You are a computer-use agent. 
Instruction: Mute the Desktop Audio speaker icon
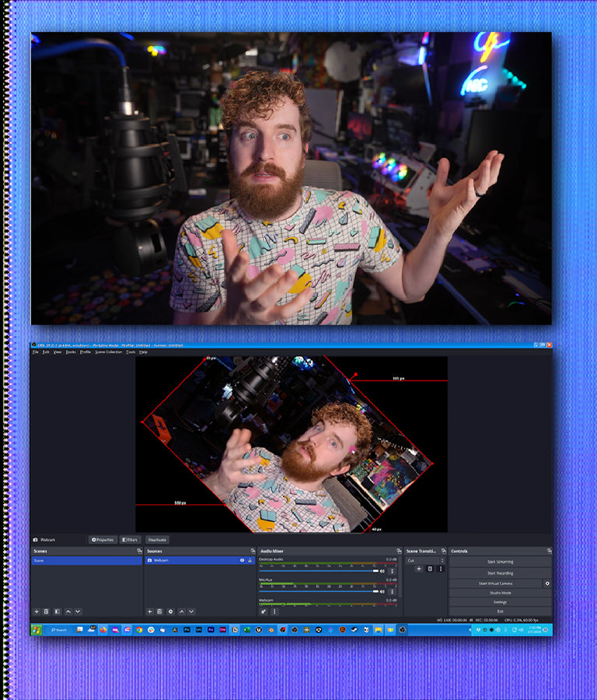click(x=382, y=571)
